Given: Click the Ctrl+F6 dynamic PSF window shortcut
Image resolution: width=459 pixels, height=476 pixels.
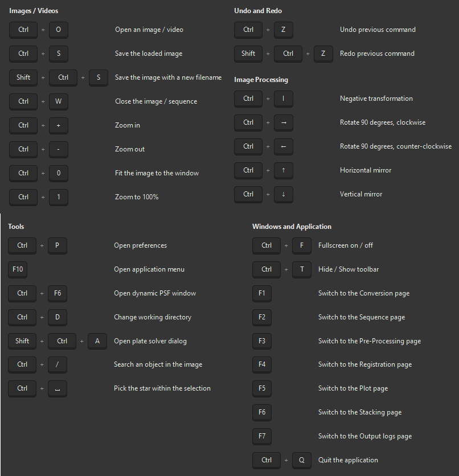Looking at the screenshot, I should pyautogui.click(x=40, y=293).
